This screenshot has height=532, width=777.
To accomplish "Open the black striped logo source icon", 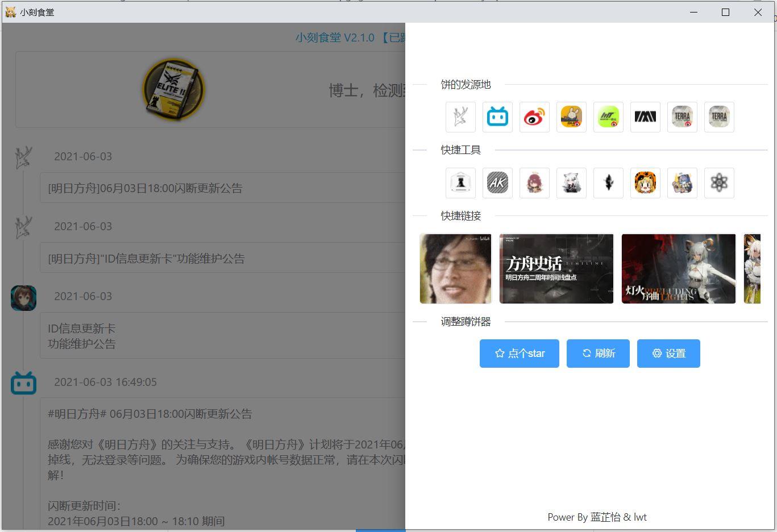I will click(x=645, y=117).
